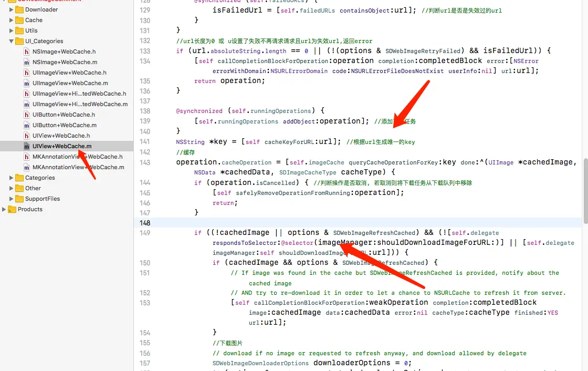Click 'safelyRemoveOperationFromRunning' in line 145
This screenshot has height=371, width=588.
point(293,193)
